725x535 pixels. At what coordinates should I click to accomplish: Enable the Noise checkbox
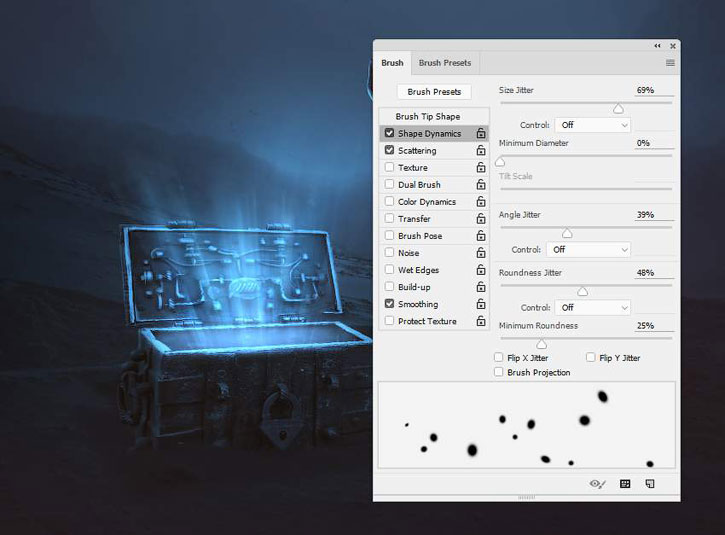point(389,252)
